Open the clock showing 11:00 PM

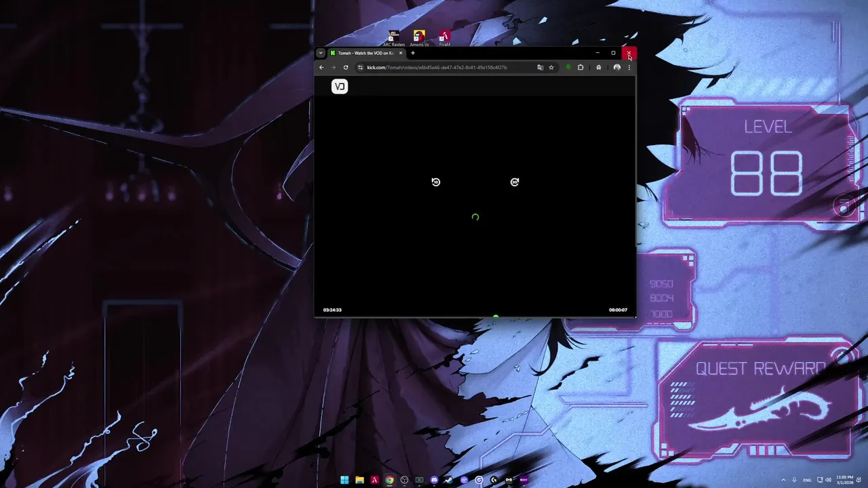pos(845,480)
